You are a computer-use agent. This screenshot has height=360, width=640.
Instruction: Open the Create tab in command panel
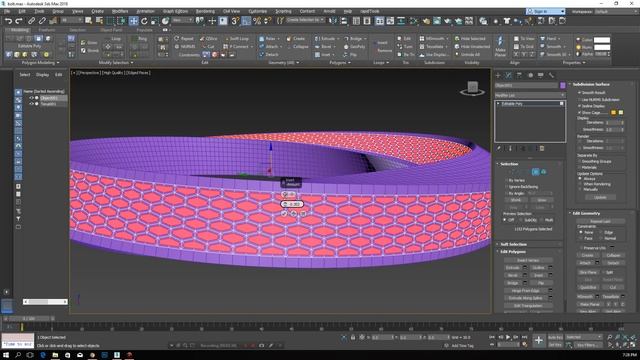coord(498,75)
